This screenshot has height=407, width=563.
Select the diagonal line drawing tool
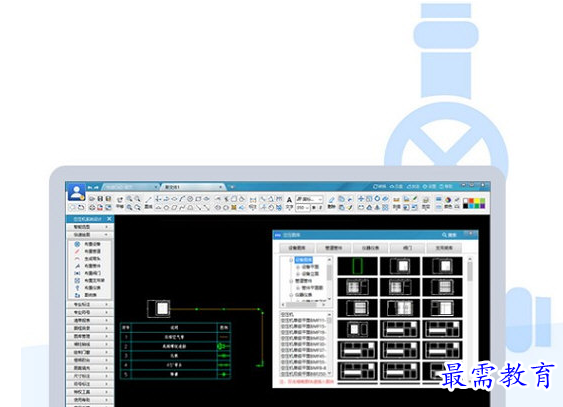pos(148,199)
